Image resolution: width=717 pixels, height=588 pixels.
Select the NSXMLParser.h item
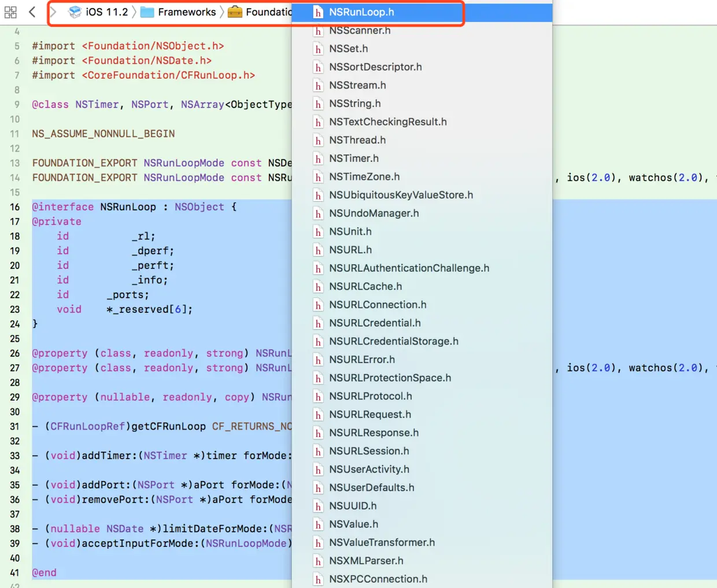pyautogui.click(x=422, y=561)
